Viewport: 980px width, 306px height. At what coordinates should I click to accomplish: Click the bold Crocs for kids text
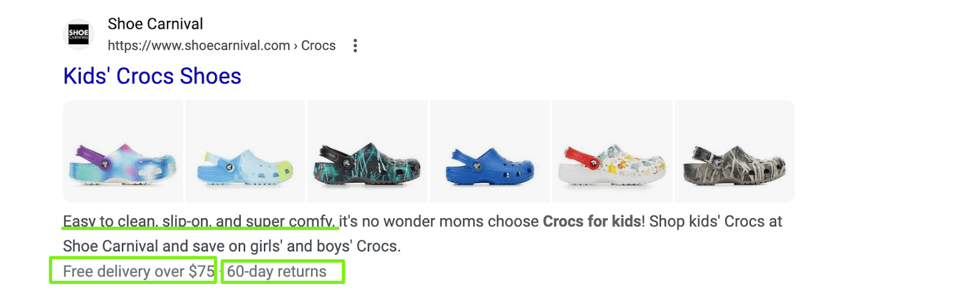(x=592, y=221)
